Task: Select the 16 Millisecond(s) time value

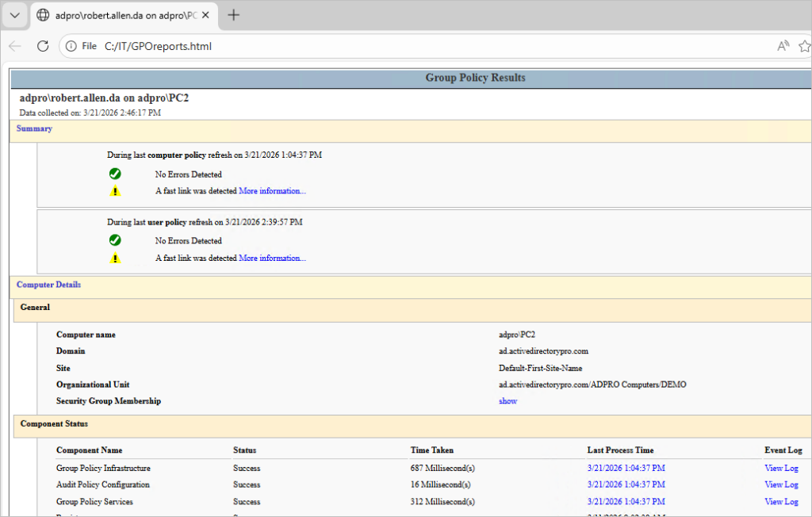Action: [441, 484]
